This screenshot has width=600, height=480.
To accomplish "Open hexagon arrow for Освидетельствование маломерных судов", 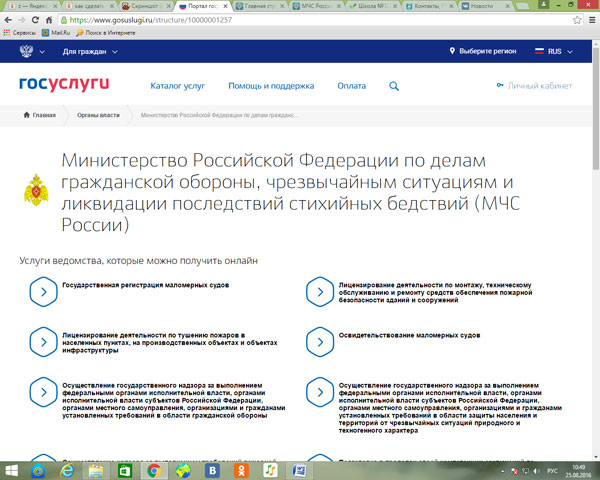I will (x=320, y=342).
